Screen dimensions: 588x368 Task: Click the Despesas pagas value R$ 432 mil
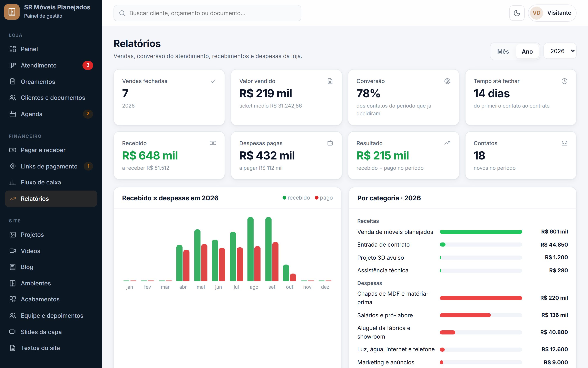point(267,156)
